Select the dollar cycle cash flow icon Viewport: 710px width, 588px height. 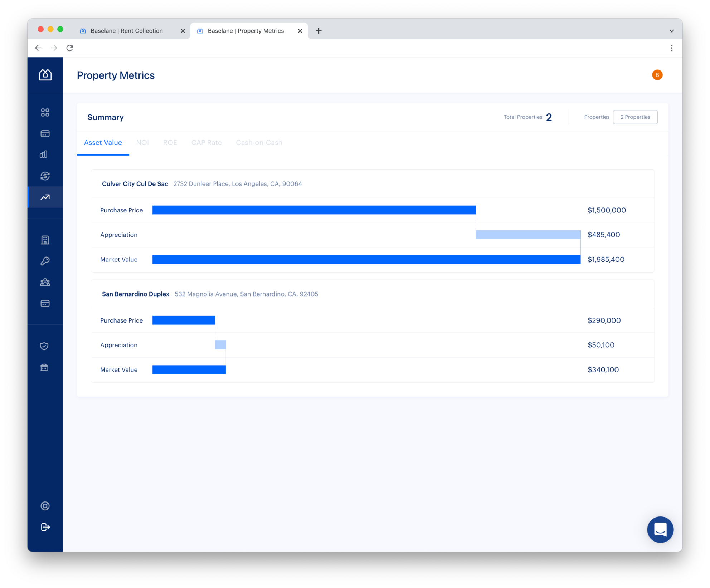click(x=45, y=176)
